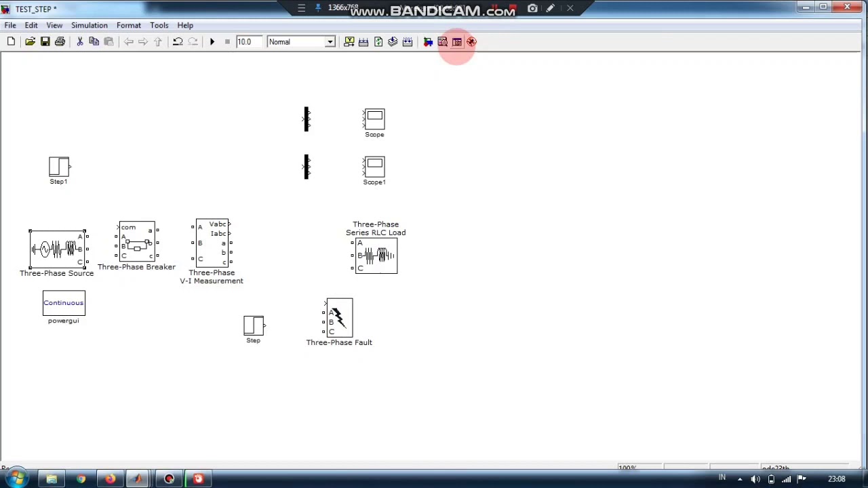Open the Tools menu
Screen dimensions: 868x488
coord(159,25)
